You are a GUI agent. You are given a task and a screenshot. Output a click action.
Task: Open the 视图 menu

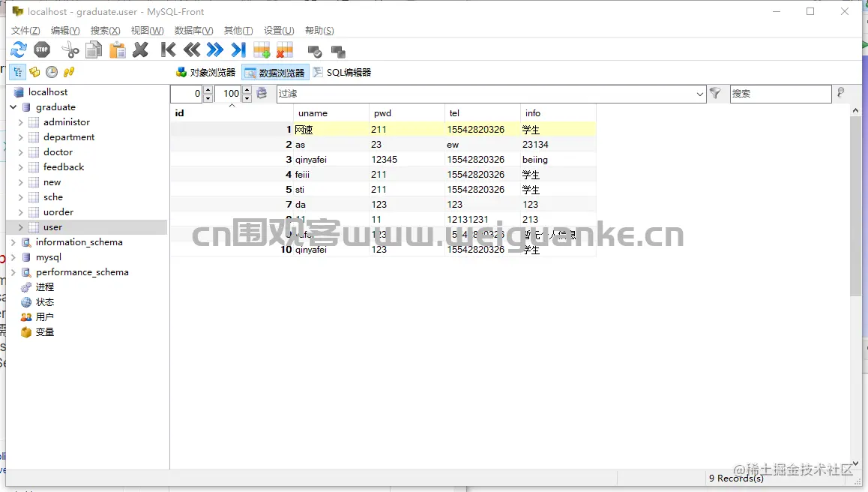tap(147, 31)
